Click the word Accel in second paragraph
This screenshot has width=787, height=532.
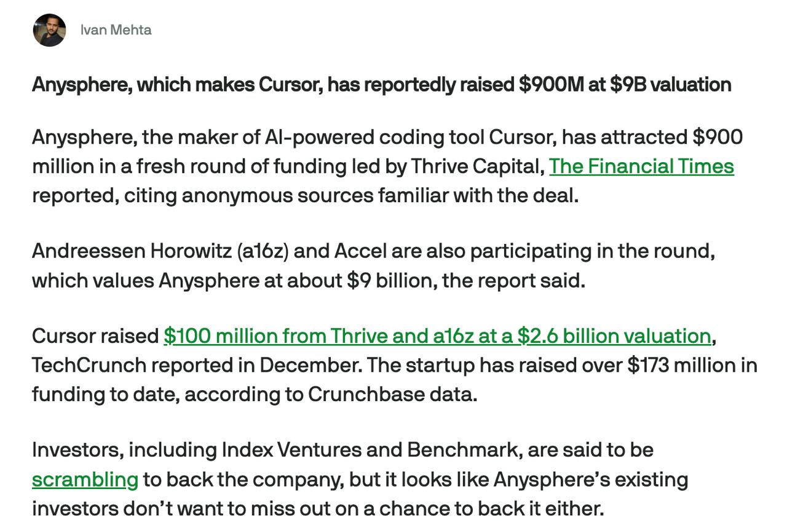pos(360,251)
